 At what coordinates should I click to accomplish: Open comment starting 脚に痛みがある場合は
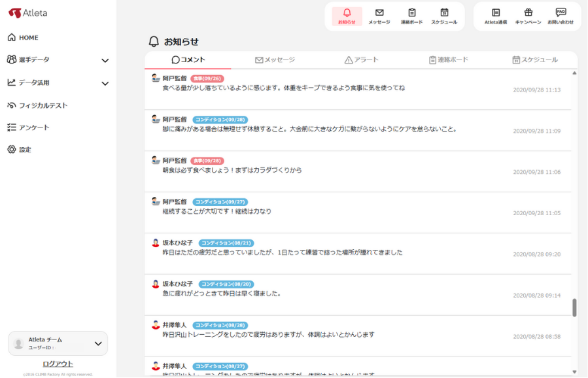[x=358, y=131]
